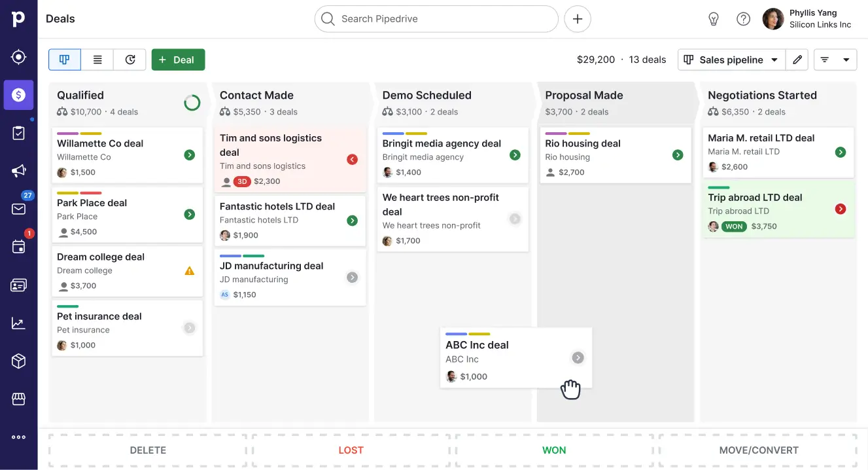Click the WON label on Trip abroad LTD deal
868x470 pixels.
[734, 226]
